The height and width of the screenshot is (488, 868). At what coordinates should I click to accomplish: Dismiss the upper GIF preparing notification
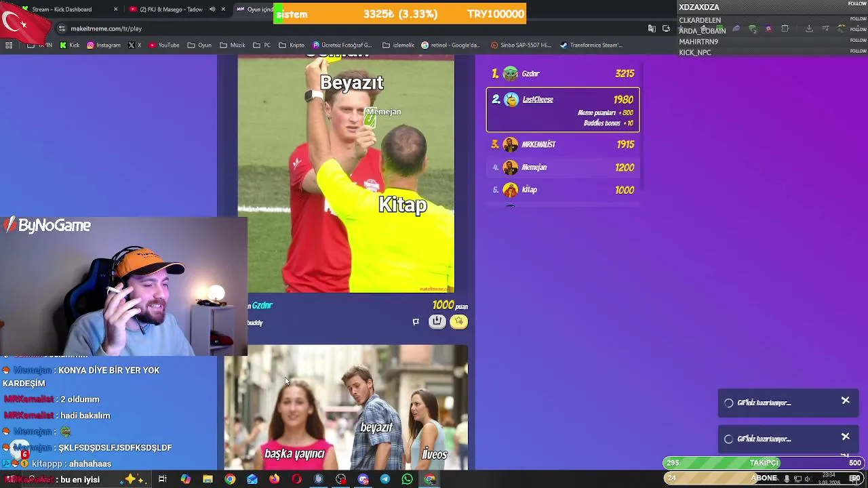point(846,401)
